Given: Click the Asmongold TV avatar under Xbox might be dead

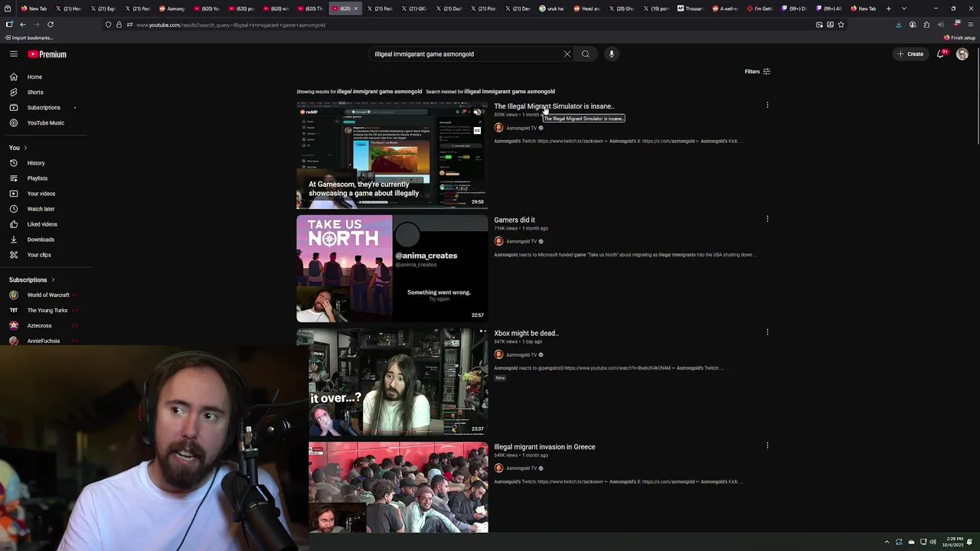Looking at the screenshot, I should point(498,354).
